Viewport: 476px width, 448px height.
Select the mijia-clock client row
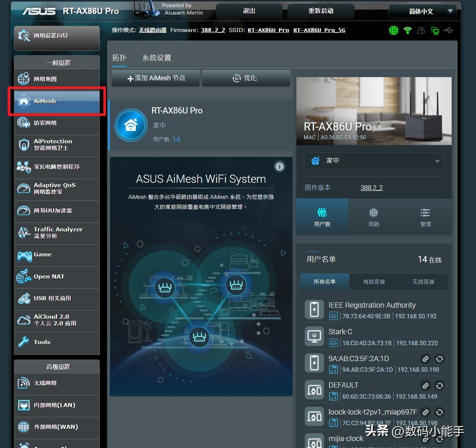(374, 439)
